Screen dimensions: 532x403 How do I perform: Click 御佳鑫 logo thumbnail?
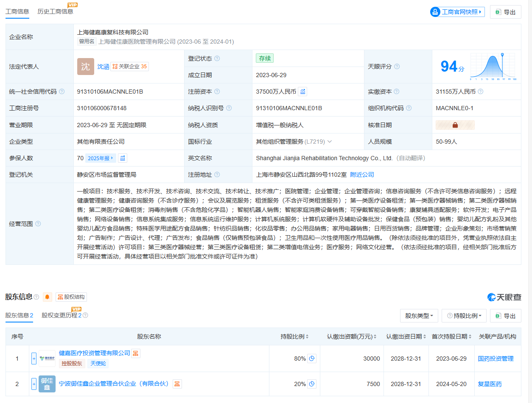(x=47, y=384)
